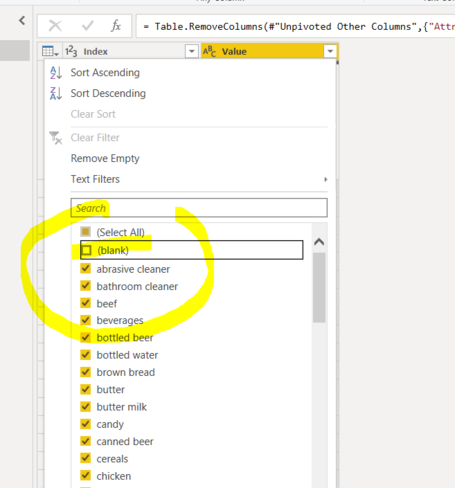Click the Sort Descending Z-A icon
The image size is (455, 488).
56,93
